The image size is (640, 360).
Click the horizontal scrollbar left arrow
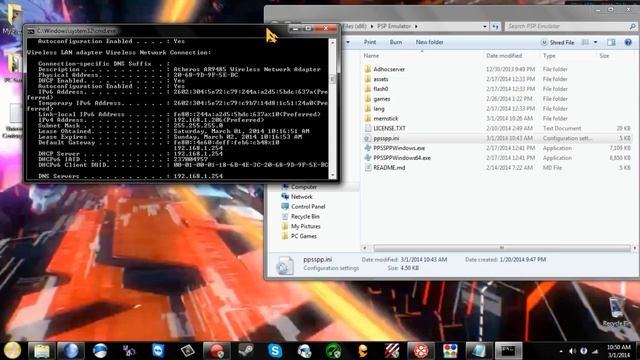pyautogui.click(x=365, y=248)
